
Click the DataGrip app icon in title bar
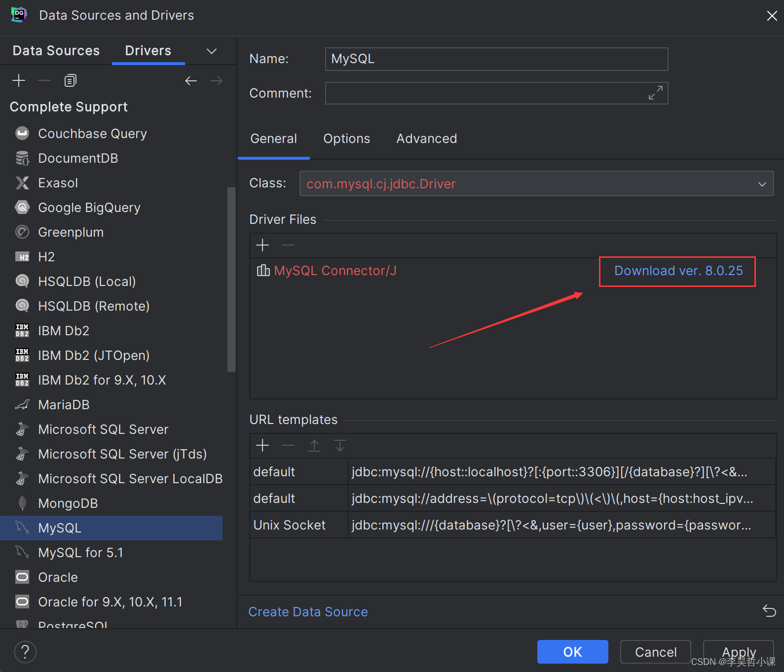click(x=19, y=15)
